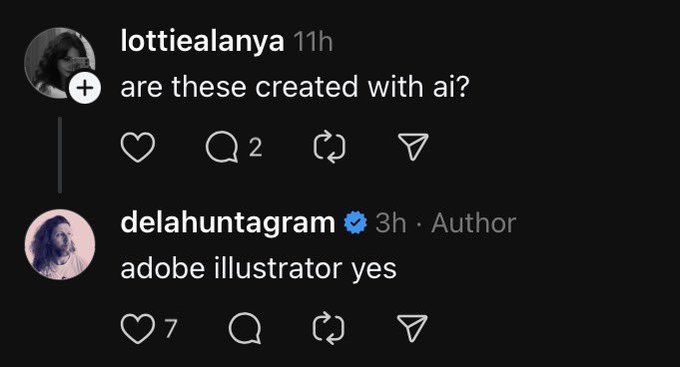Repost lottiealanya's comment
This screenshot has width=680, height=367.
click(330, 147)
